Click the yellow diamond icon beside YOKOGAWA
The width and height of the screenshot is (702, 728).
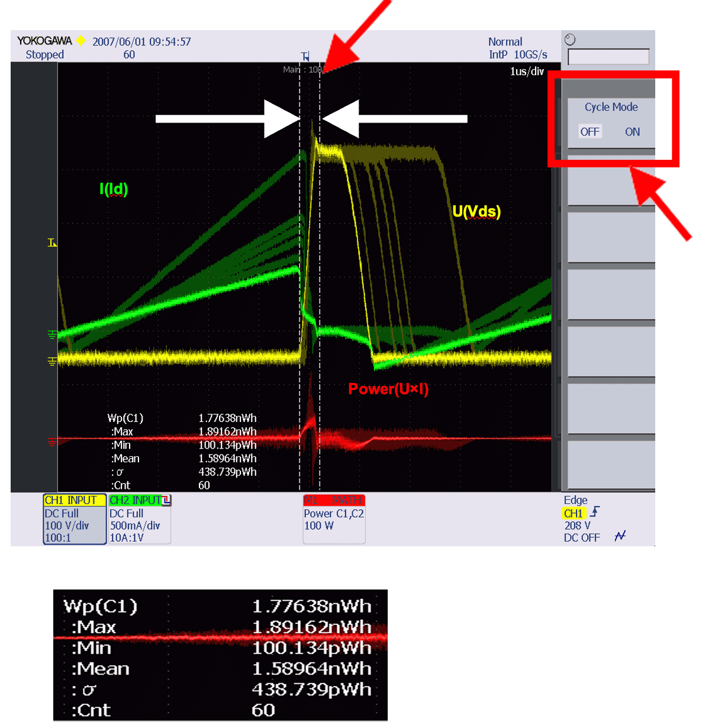tap(81, 41)
